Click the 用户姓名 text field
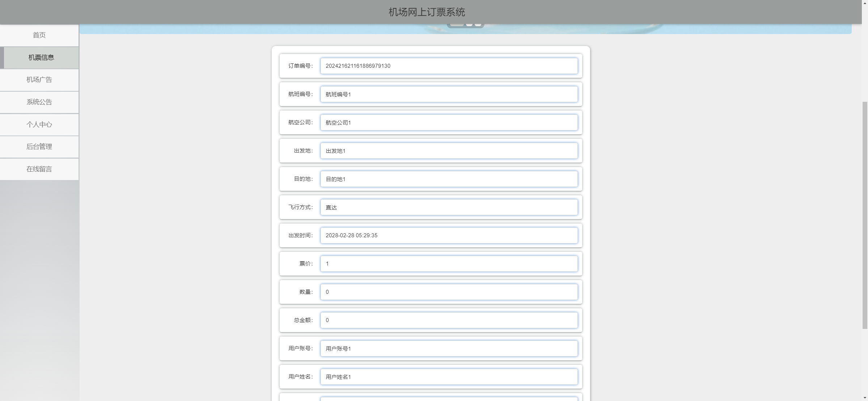 (x=449, y=377)
